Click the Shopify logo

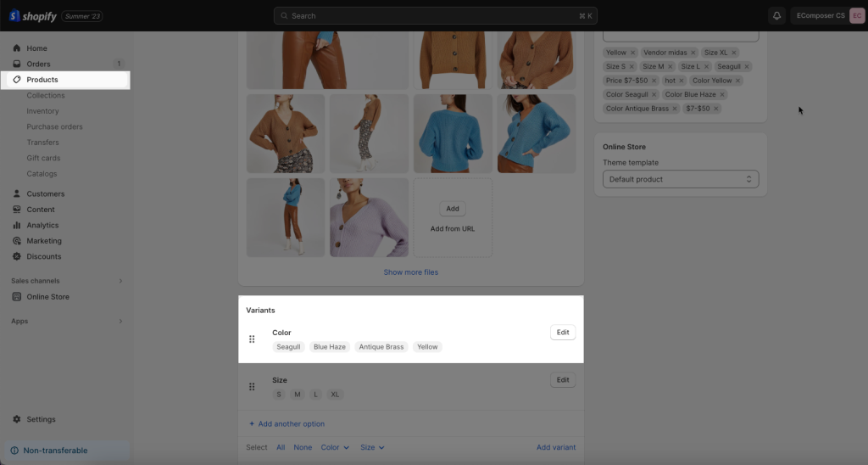click(33, 16)
